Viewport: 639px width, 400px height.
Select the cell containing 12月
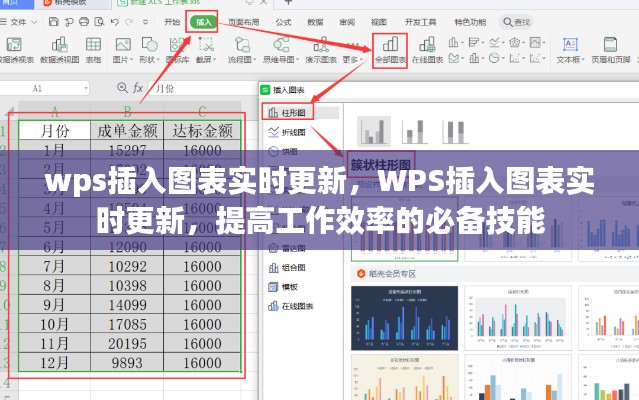[x=55, y=362]
